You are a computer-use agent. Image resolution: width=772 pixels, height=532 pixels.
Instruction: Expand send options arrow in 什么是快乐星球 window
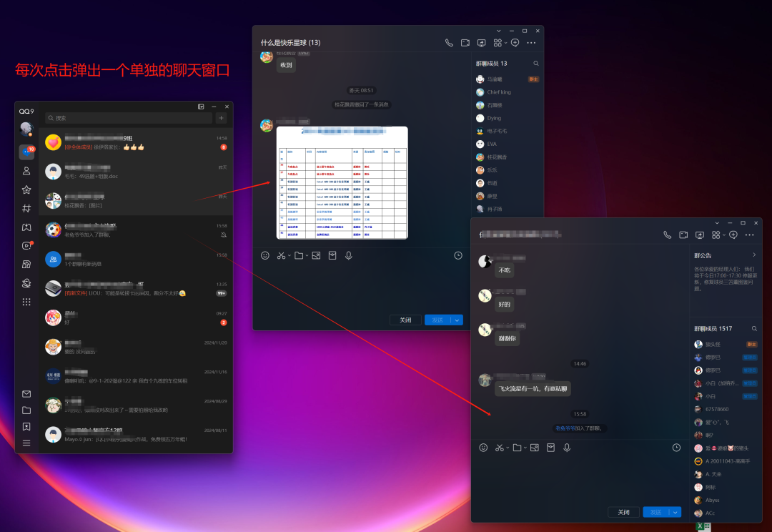457,320
